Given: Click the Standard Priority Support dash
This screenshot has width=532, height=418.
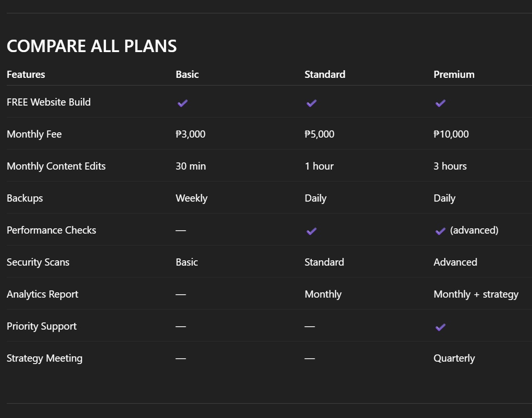Looking at the screenshot, I should coord(309,327).
